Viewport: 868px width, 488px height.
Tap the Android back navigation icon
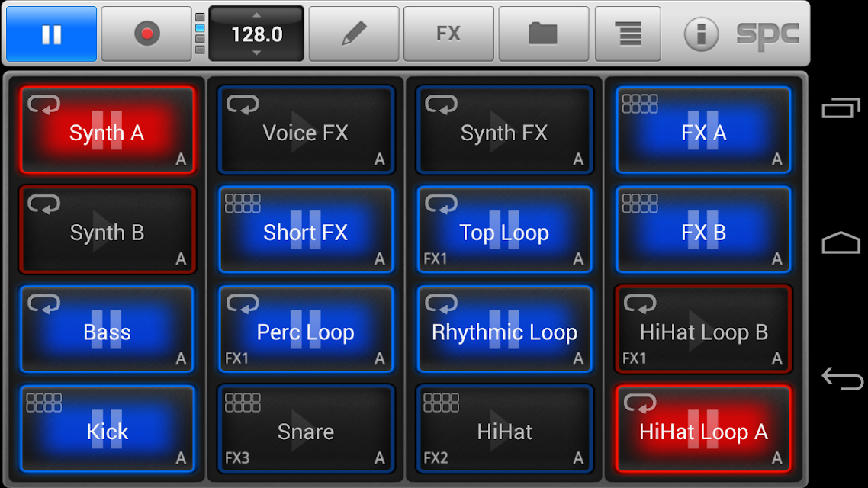tap(842, 380)
